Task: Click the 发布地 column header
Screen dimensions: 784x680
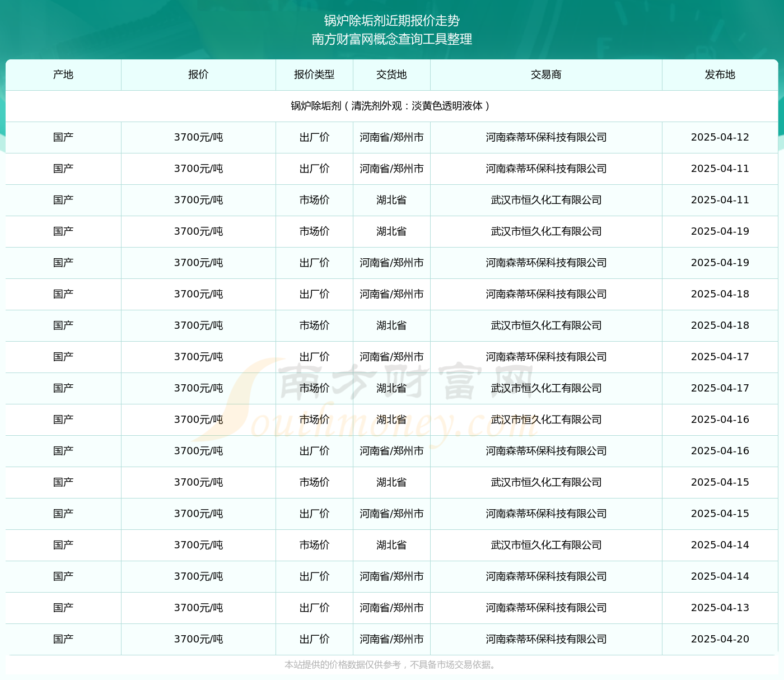Action: pos(720,74)
